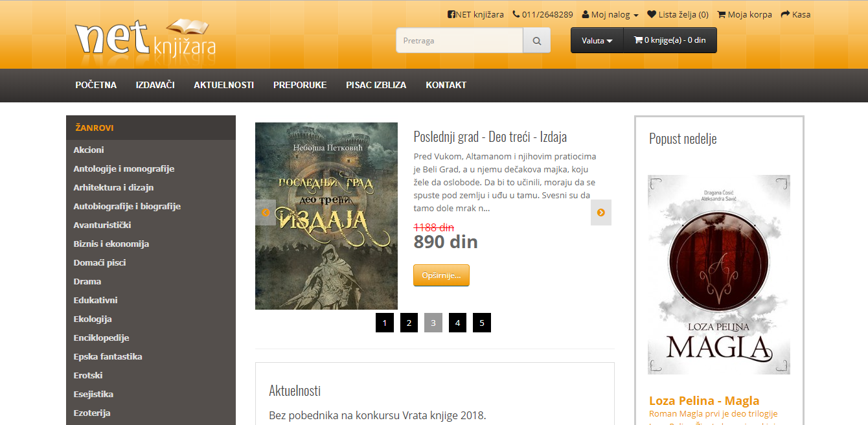Click the phone number 011/2648289
868x425 pixels.
(x=543, y=14)
